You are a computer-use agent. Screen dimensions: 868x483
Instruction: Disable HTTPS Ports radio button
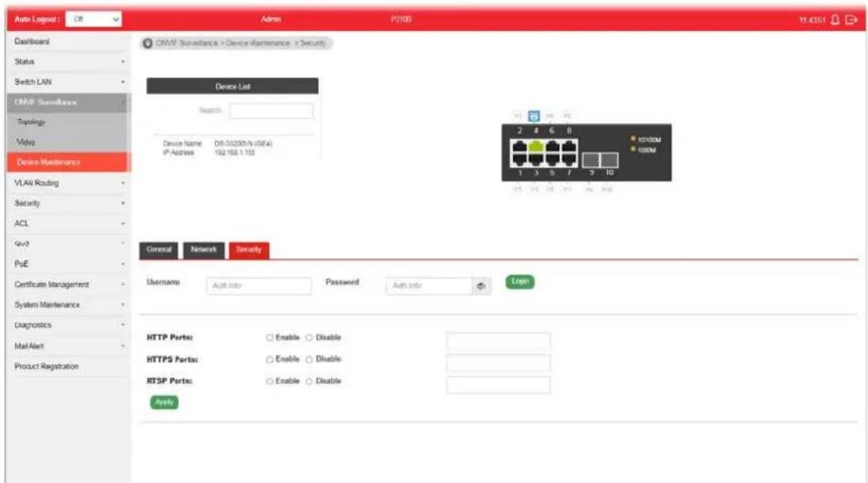[309, 359]
